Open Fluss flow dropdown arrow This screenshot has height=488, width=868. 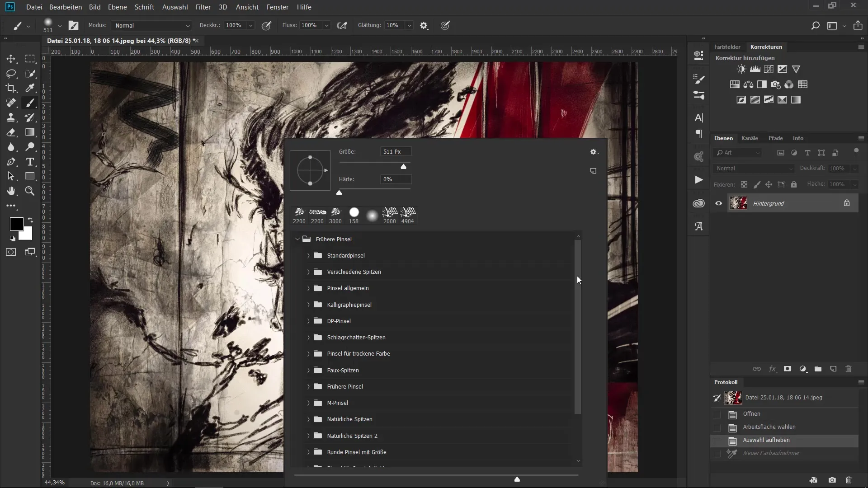tap(326, 26)
